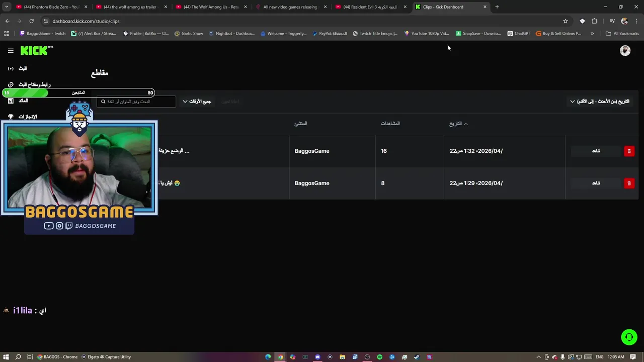Click the clip search input field
This screenshot has width=644, height=362.
click(136, 102)
